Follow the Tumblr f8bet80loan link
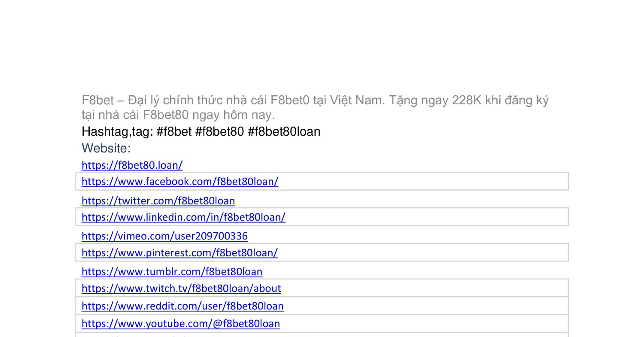 point(172,272)
